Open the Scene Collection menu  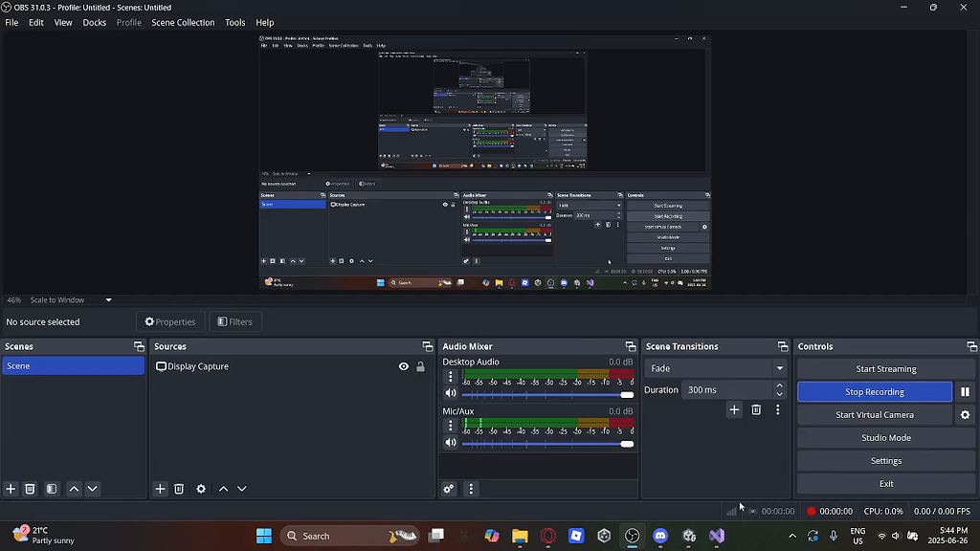[x=183, y=22]
